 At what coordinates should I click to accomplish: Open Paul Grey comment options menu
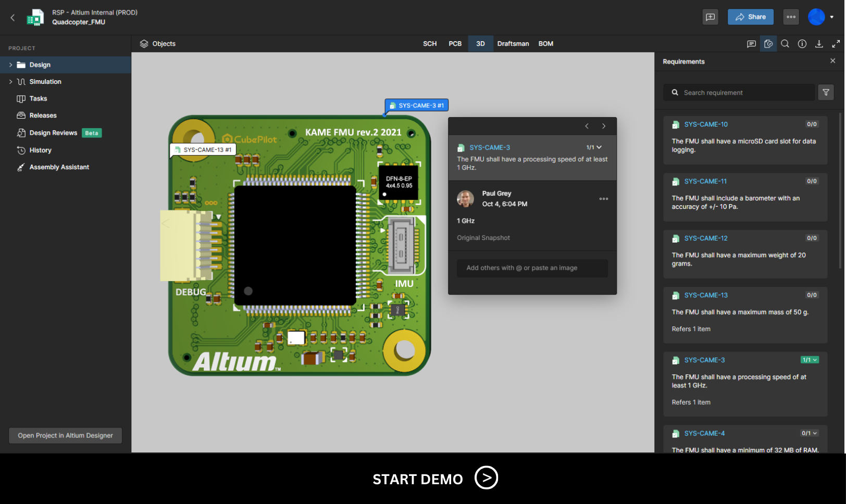pyautogui.click(x=604, y=199)
